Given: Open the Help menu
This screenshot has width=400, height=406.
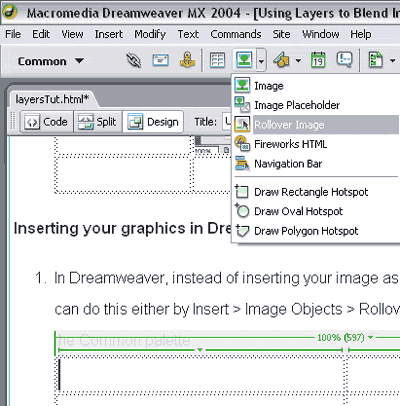Looking at the screenshot, I should [361, 34].
